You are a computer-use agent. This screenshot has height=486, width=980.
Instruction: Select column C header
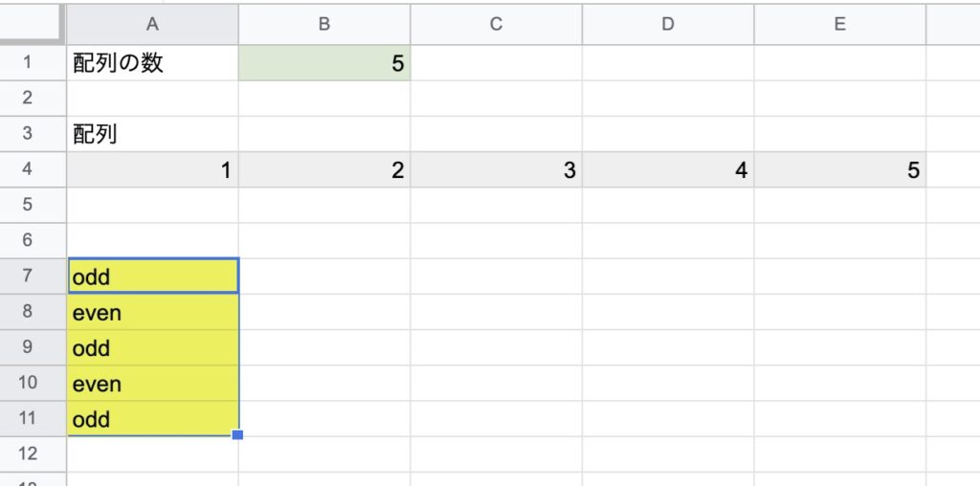click(497, 24)
